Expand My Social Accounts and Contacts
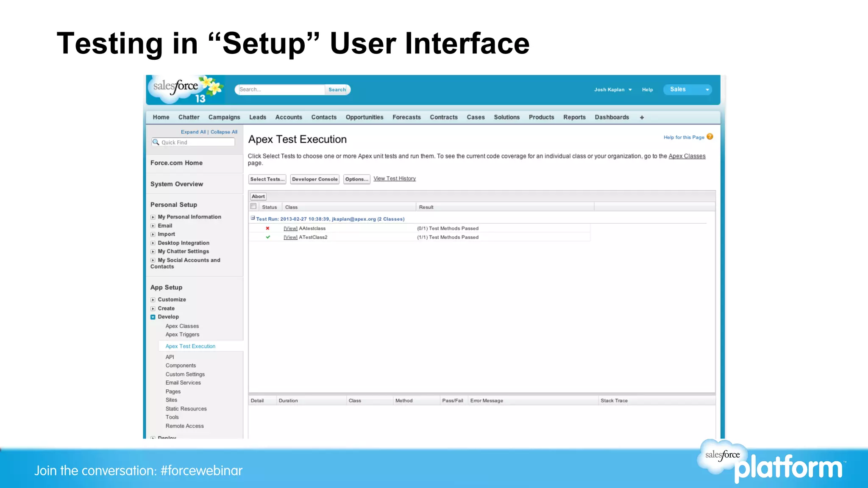868x488 pixels. (x=153, y=261)
